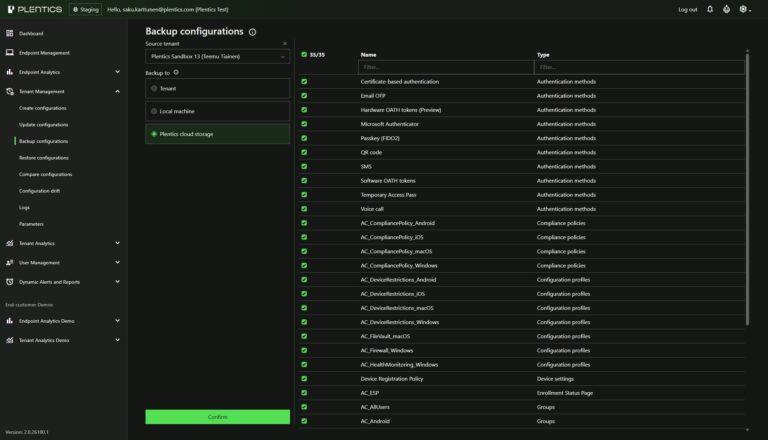Click the info icon next to Backup to
This screenshot has width=768, height=440.
click(x=176, y=73)
